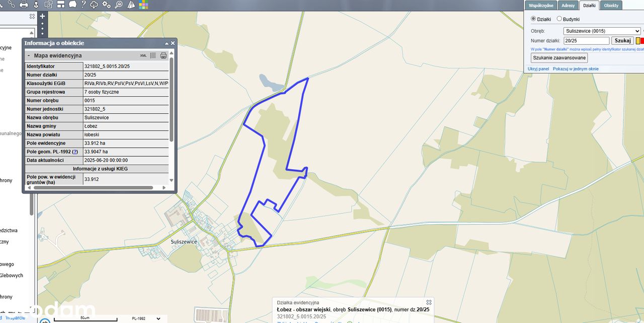
Task: Click the Numer działki input field
Action: click(586, 41)
